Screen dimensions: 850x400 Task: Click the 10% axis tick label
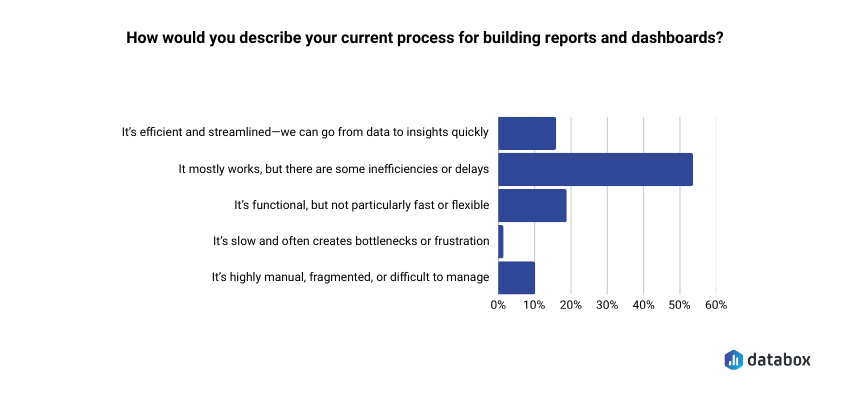(x=534, y=304)
